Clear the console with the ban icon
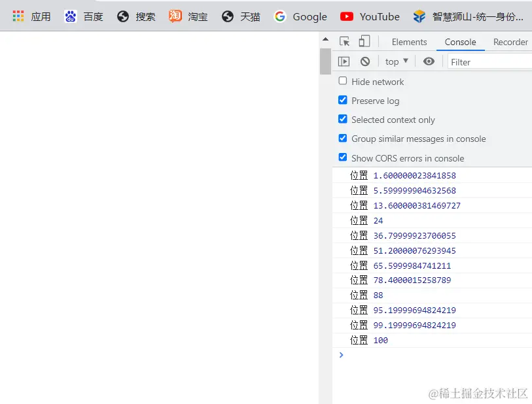The height and width of the screenshot is (404, 532). click(x=365, y=61)
